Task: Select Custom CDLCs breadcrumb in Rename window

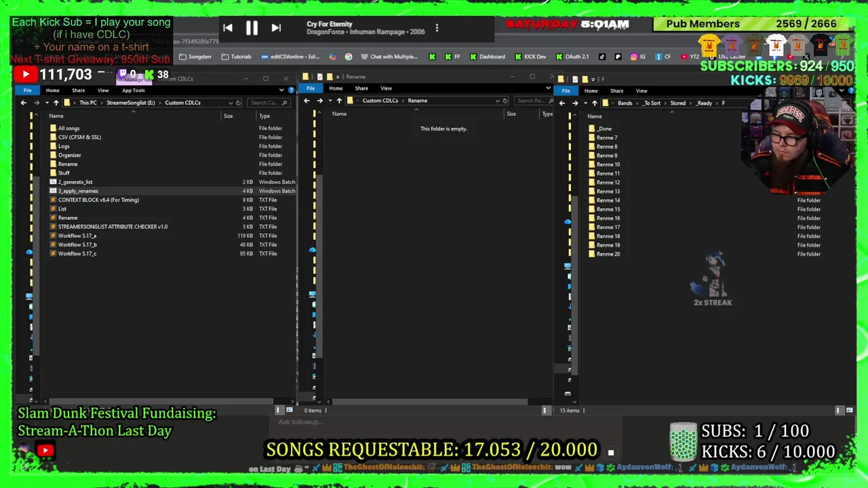Action: pyautogui.click(x=380, y=100)
